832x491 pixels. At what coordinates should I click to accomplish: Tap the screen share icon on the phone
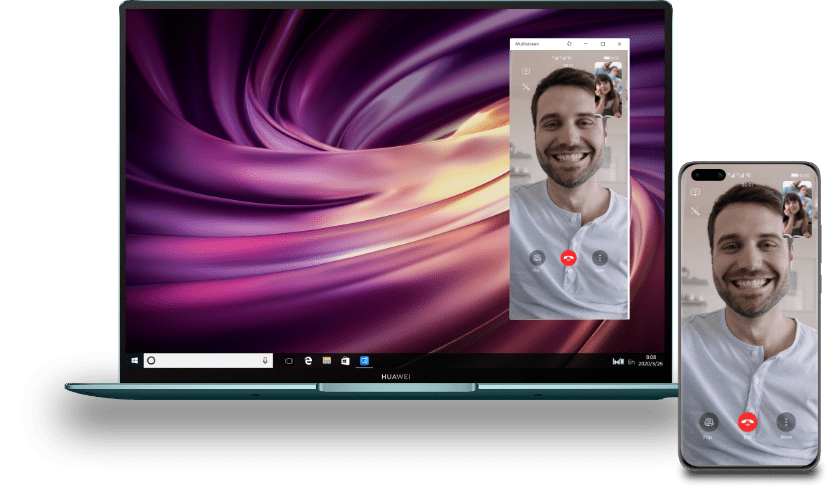tap(697, 190)
